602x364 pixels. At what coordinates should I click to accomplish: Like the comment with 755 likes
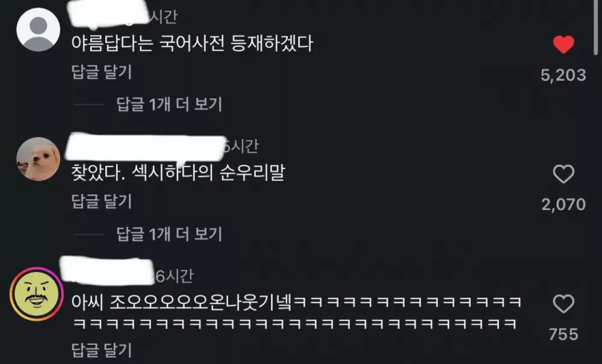[x=563, y=304]
